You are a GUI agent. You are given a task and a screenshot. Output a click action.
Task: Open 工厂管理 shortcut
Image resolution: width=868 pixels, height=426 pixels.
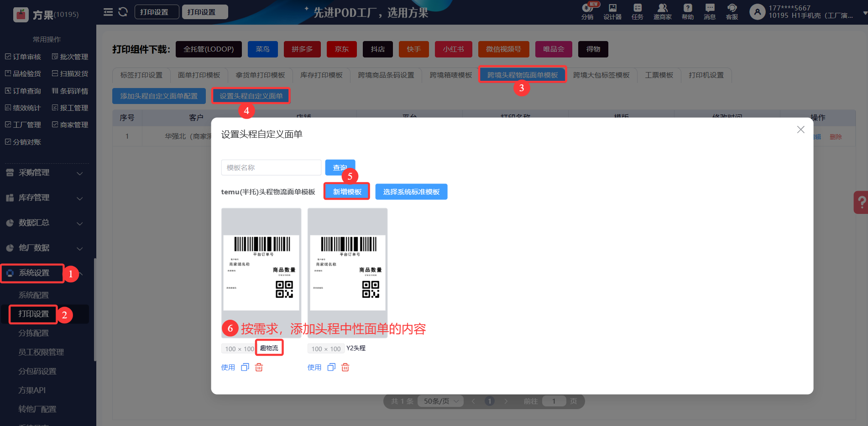(23, 125)
